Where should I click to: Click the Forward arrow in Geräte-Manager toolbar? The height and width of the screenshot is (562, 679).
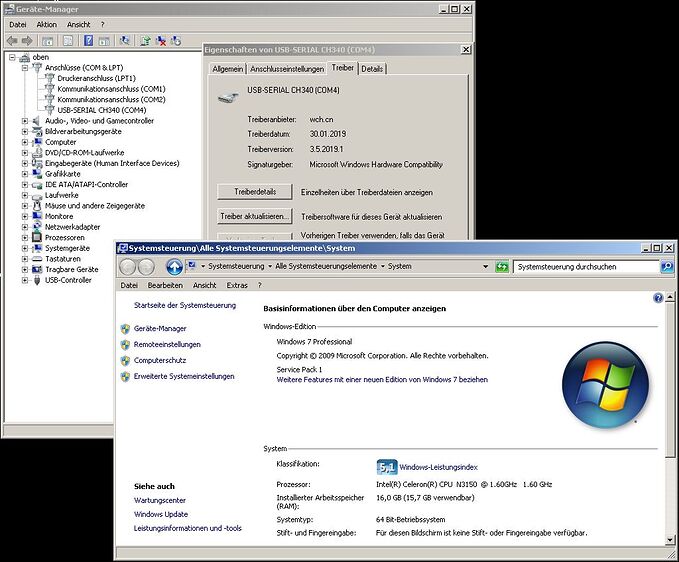27,41
